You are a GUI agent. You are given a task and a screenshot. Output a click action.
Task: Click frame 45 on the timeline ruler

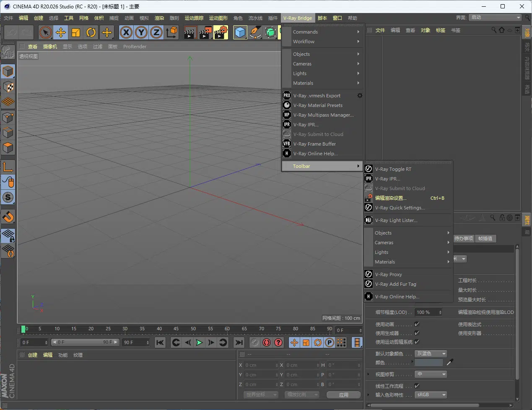(x=176, y=329)
